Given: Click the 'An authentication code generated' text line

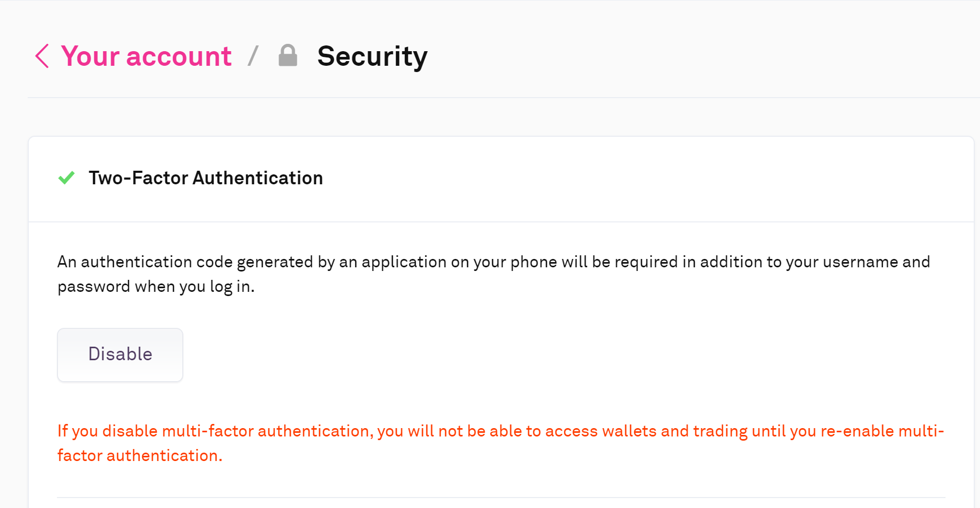Looking at the screenshot, I should coord(493,262).
